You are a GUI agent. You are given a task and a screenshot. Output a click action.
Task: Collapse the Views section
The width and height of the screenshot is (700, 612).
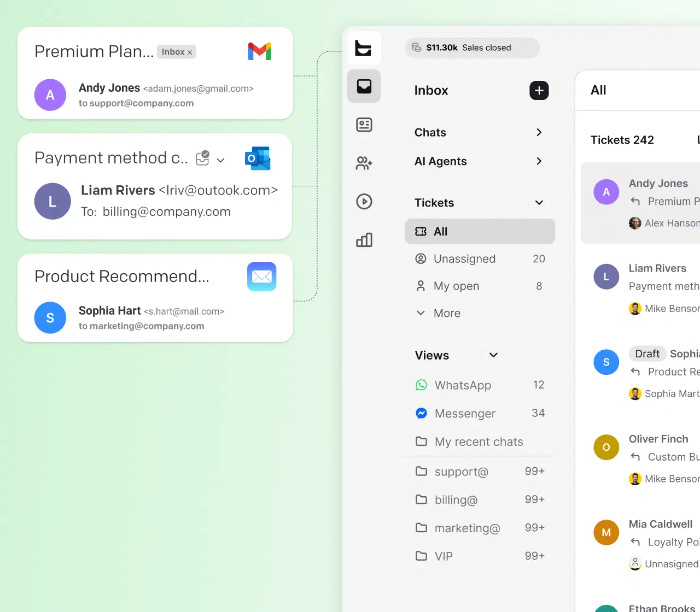tap(493, 355)
